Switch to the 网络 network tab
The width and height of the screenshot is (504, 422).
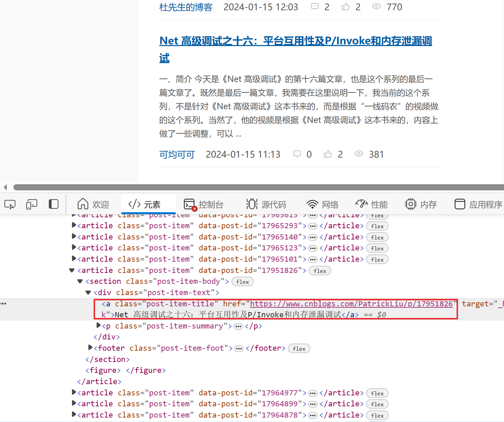322,204
